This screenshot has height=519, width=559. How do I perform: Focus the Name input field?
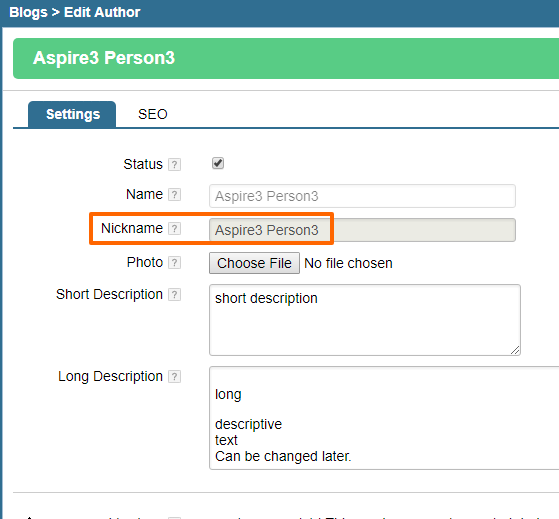click(362, 196)
